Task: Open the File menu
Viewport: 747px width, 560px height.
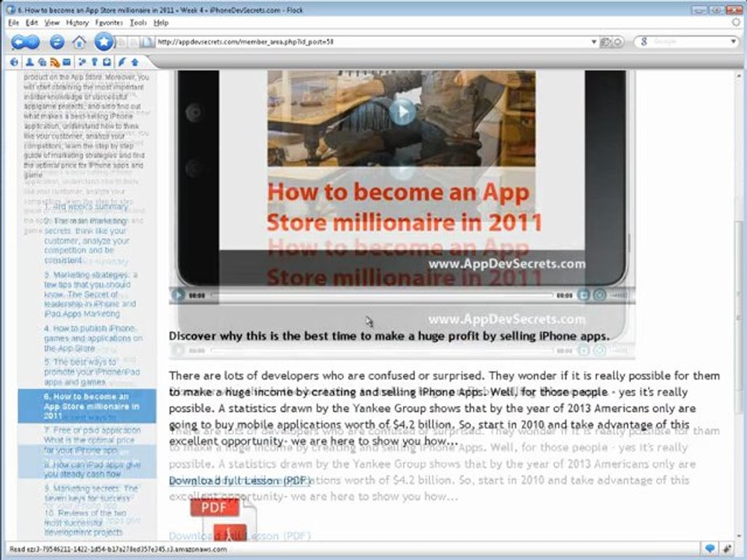Action: click(13, 23)
